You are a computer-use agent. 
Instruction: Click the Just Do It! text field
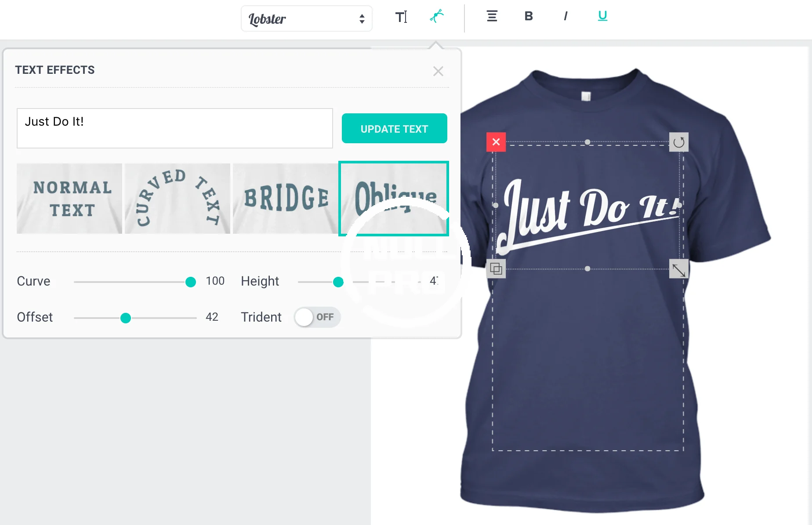click(175, 128)
